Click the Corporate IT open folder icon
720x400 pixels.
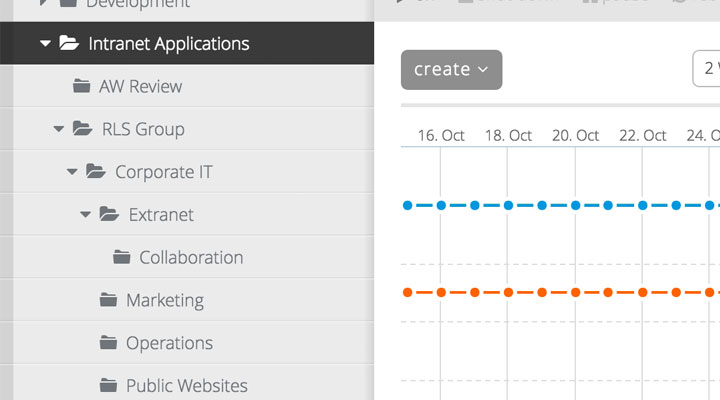[x=96, y=171]
